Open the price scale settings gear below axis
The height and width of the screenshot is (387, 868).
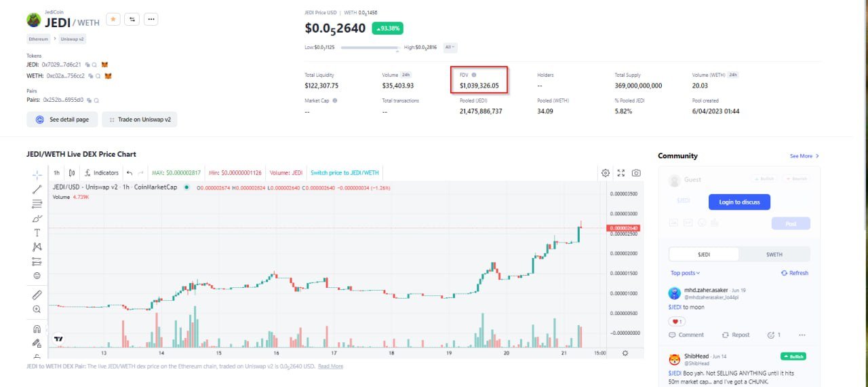coord(625,352)
